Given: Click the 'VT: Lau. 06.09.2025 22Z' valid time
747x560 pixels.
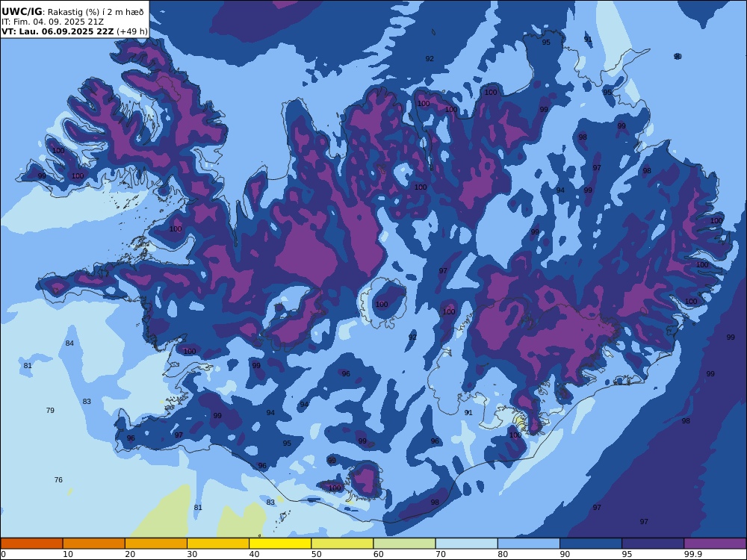Looking at the screenshot, I should 58,31.
